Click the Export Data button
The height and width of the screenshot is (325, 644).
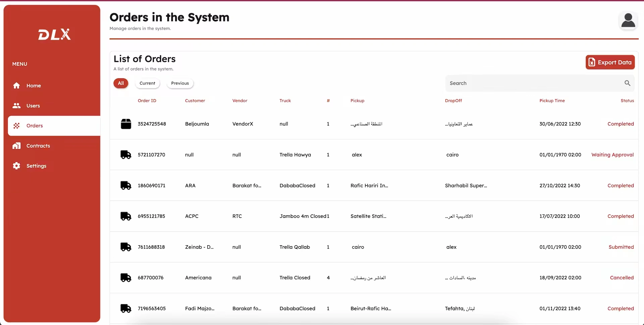(610, 62)
